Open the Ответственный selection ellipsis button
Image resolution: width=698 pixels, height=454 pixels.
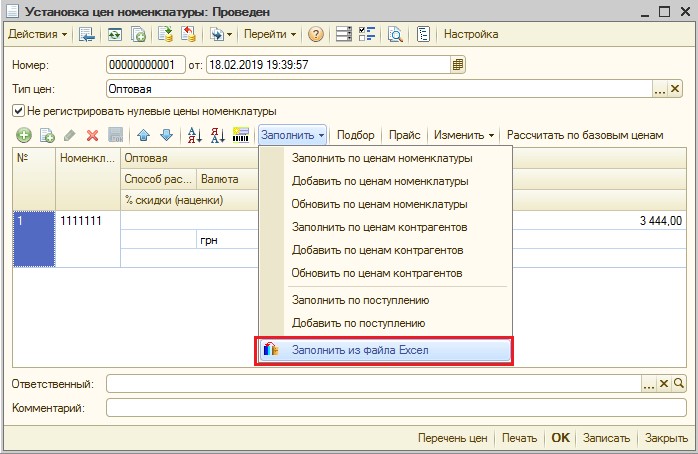click(649, 383)
